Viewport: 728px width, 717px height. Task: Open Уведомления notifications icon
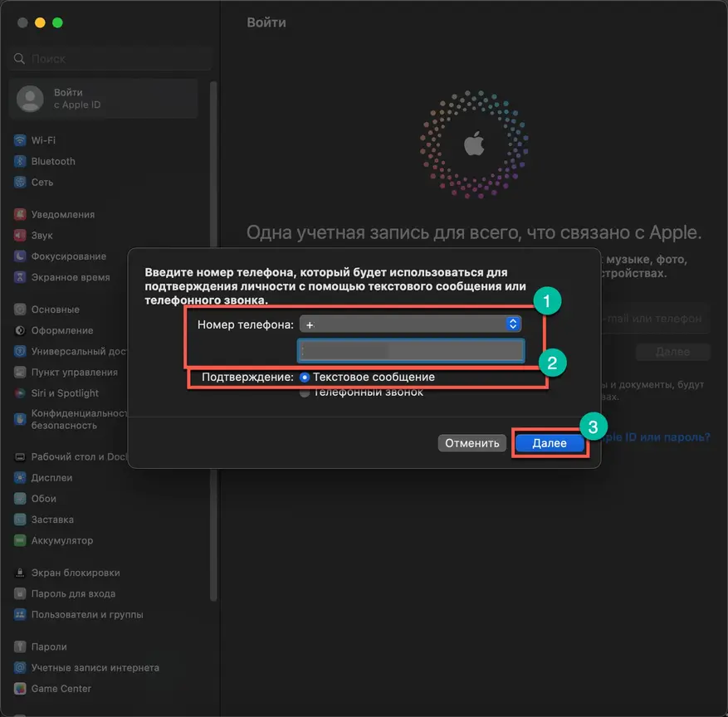pyautogui.click(x=20, y=214)
